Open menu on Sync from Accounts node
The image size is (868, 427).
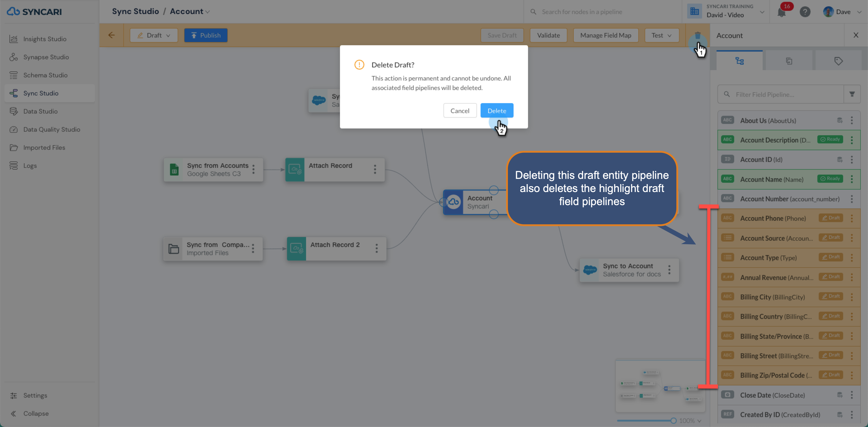253,170
